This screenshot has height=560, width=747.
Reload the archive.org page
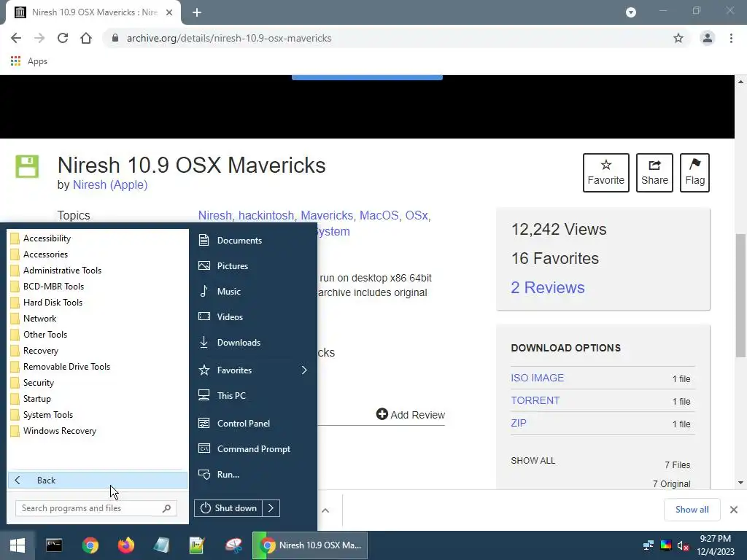coord(63,38)
